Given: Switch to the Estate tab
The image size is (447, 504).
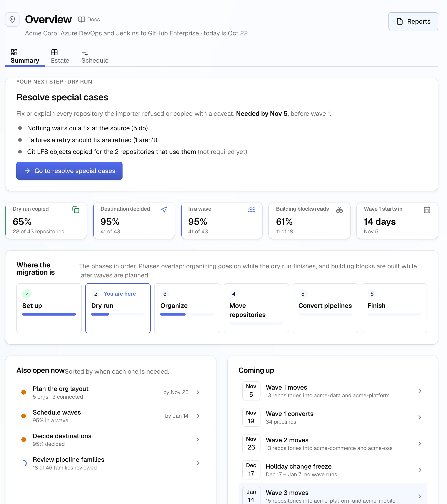Looking at the screenshot, I should (60, 57).
